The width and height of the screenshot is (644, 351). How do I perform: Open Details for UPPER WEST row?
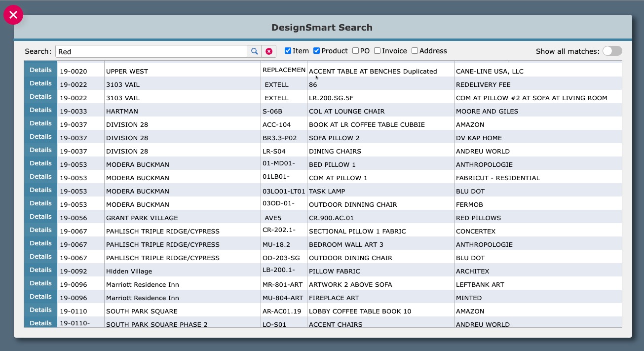point(40,70)
